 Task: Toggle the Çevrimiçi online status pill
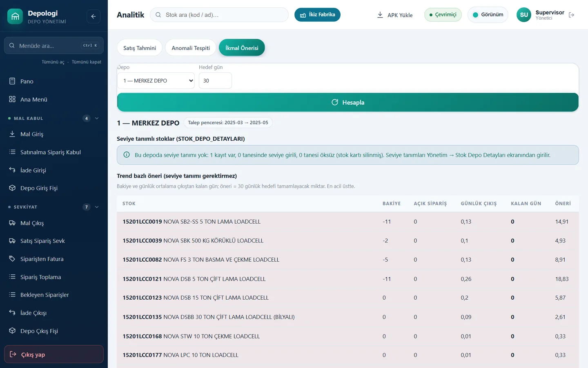click(x=443, y=15)
